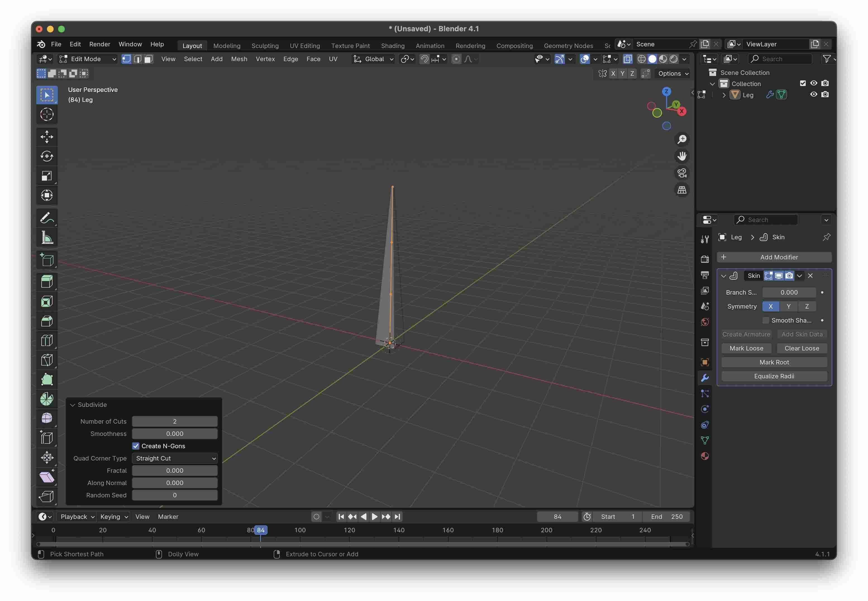Remove the Skin modifier with X
The width and height of the screenshot is (868, 601).
tap(810, 276)
